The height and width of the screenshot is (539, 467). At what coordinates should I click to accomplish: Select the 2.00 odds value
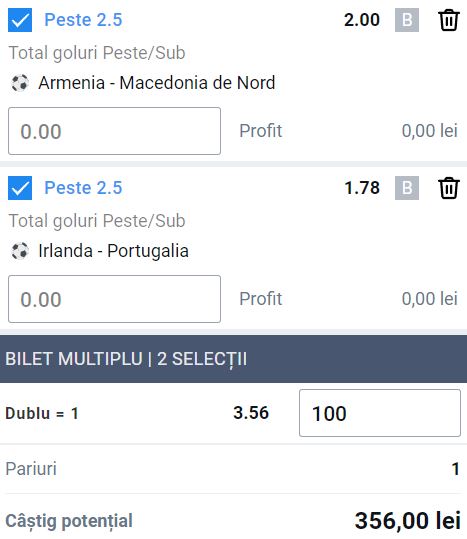tap(362, 20)
